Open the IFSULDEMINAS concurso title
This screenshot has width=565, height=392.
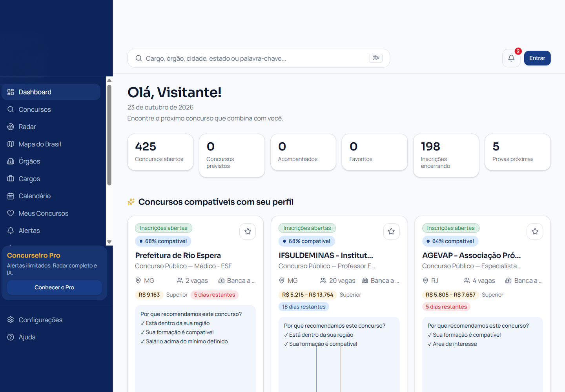326,255
